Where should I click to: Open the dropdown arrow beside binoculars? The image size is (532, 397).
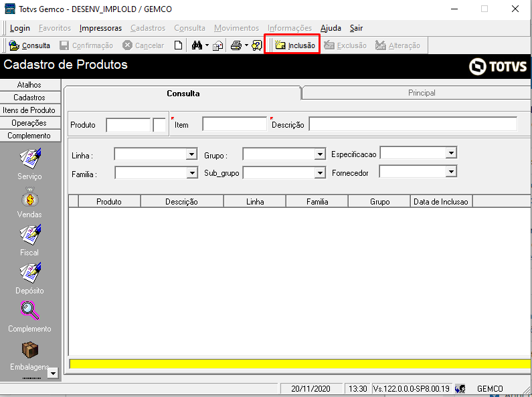click(207, 45)
